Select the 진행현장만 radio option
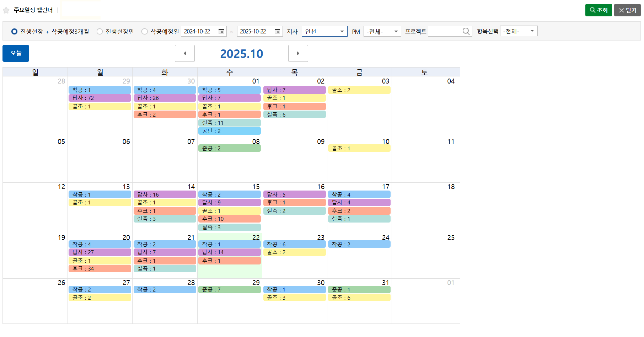 coord(100,32)
